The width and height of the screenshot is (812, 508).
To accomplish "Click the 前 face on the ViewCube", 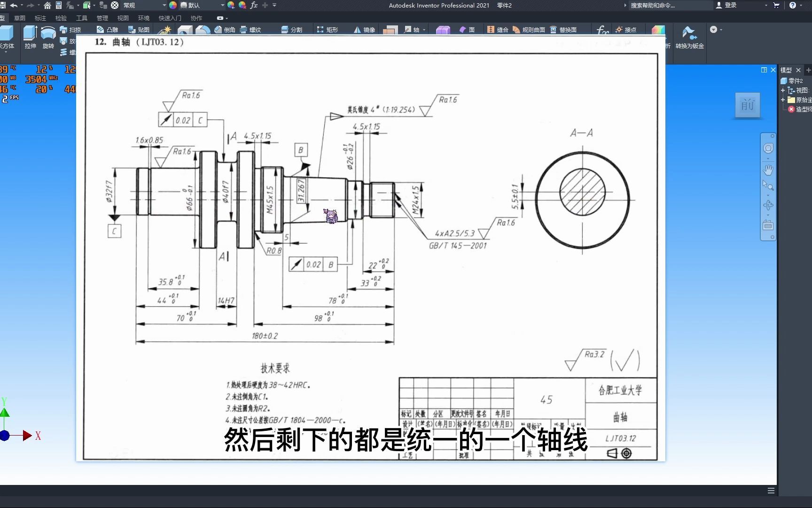I will pyautogui.click(x=748, y=104).
